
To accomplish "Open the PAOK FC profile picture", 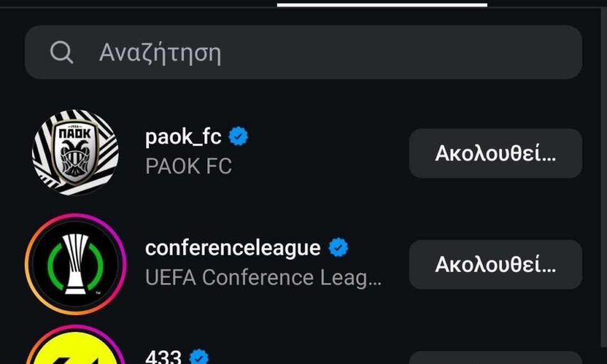I will point(75,153).
